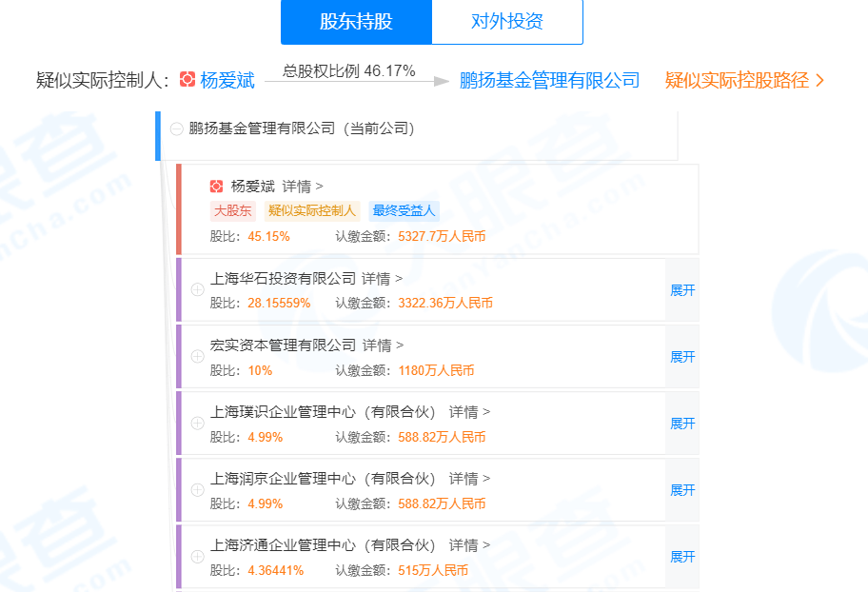
Task: Select company name 宏实资本管理有限公司
Action: tap(283, 345)
